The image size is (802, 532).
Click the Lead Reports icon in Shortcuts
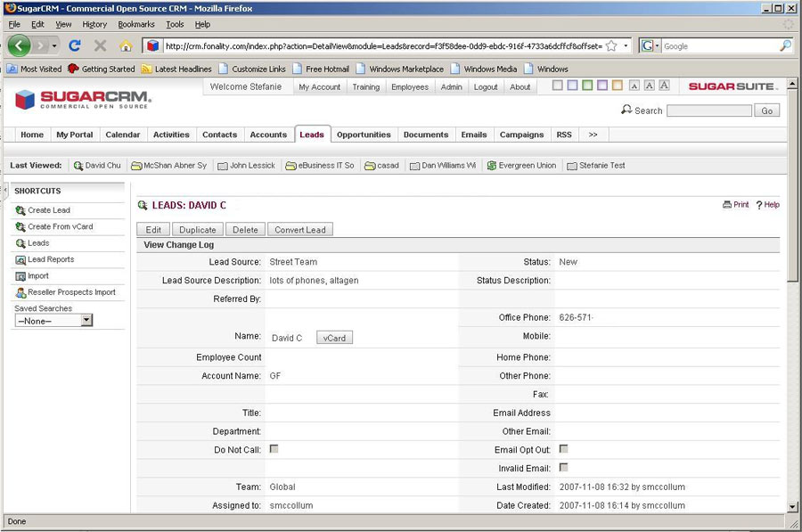(20, 260)
